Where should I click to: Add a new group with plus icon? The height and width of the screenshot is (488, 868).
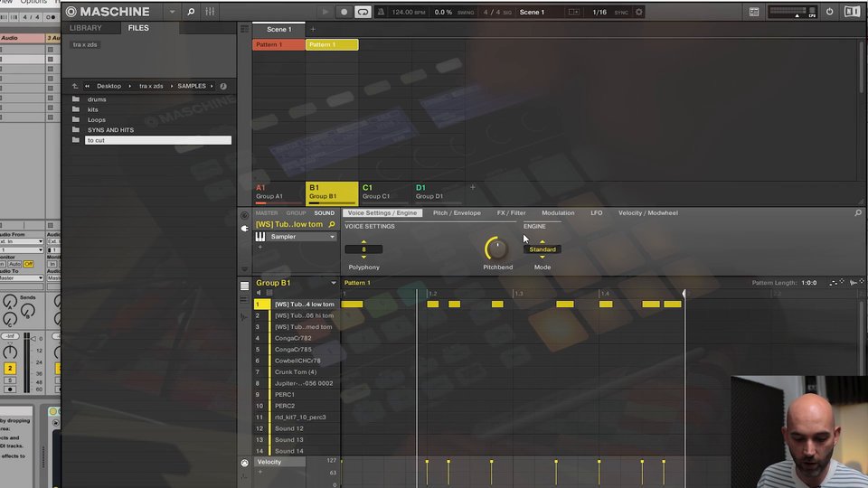(x=473, y=188)
